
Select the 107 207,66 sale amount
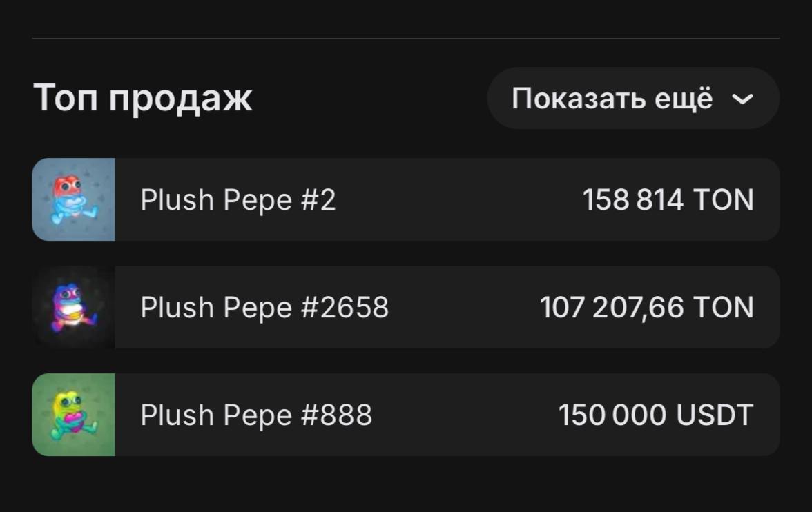click(612, 308)
